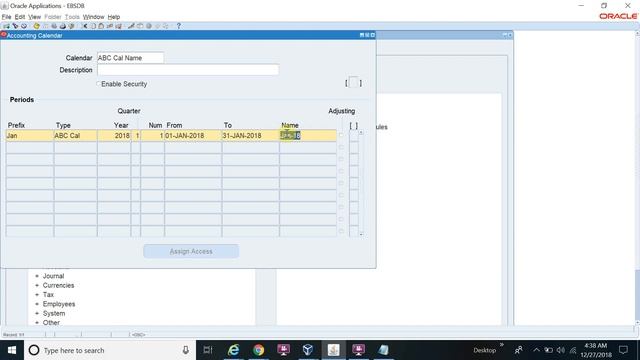Click the Calendar field containing ABC Cal Name
Image resolution: width=640 pixels, height=360 pixels.
tap(130, 58)
